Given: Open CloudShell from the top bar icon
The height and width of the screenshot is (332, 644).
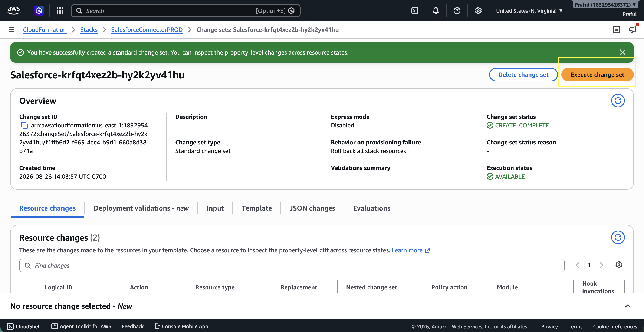Looking at the screenshot, I should pos(415,10).
